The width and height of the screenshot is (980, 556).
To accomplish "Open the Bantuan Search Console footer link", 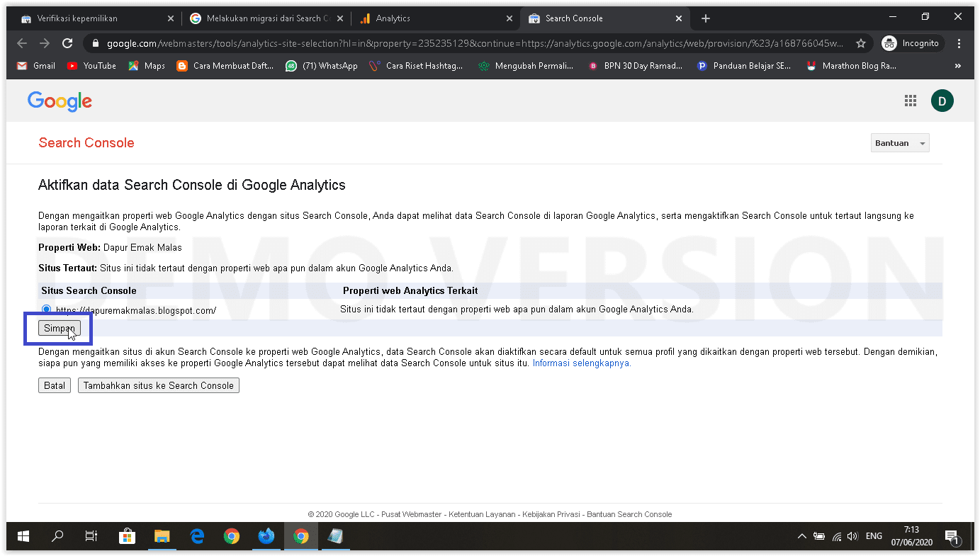I will (629, 514).
